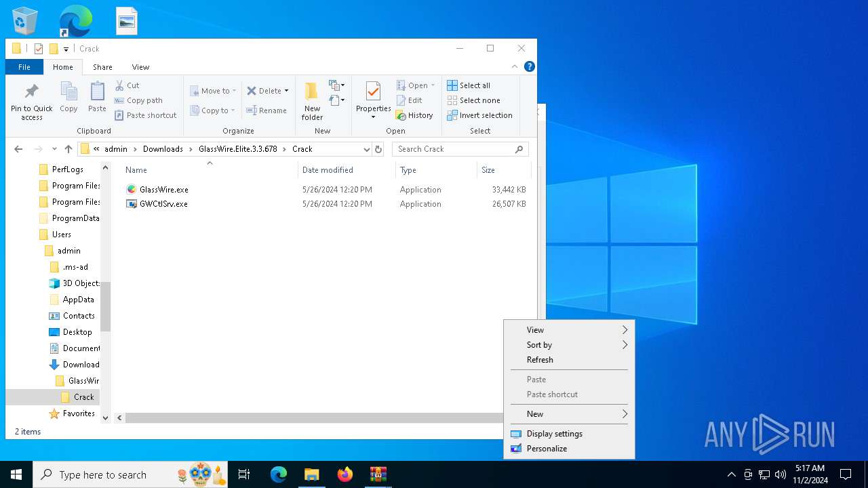Open Quick Access Toolbar customize dropdown
The height and width of the screenshot is (488, 868).
pyautogui.click(x=66, y=49)
